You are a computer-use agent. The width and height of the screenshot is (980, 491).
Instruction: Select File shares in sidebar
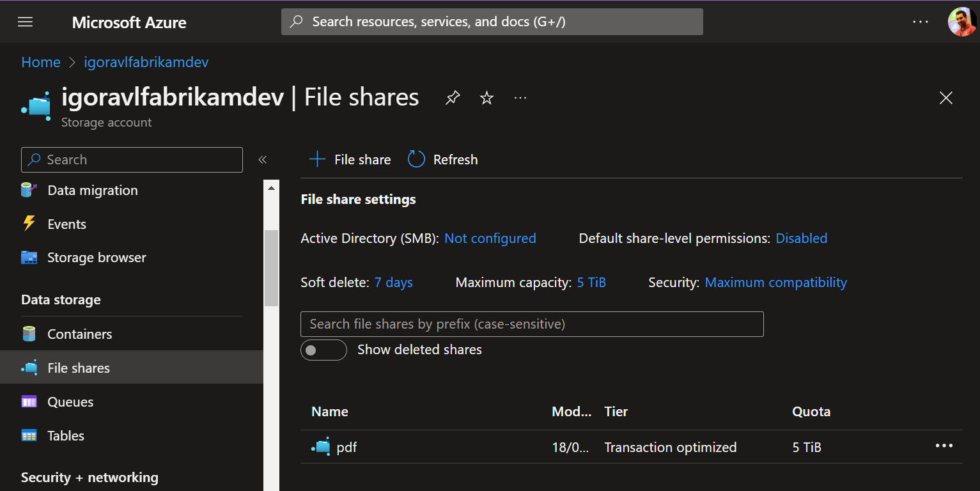click(132, 368)
